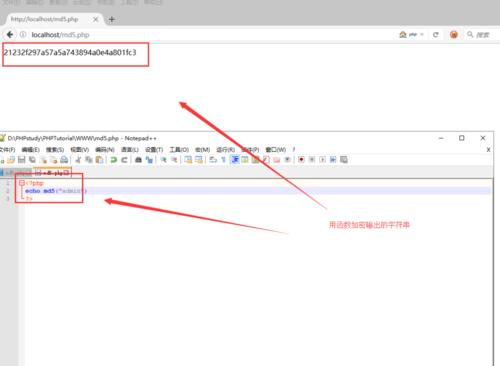Close document with X at menu bar's right
The width and height of the screenshot is (500, 366).
point(488,150)
